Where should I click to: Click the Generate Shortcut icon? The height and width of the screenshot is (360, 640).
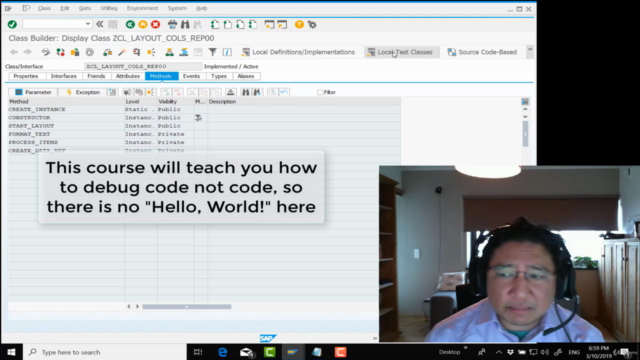point(282,24)
